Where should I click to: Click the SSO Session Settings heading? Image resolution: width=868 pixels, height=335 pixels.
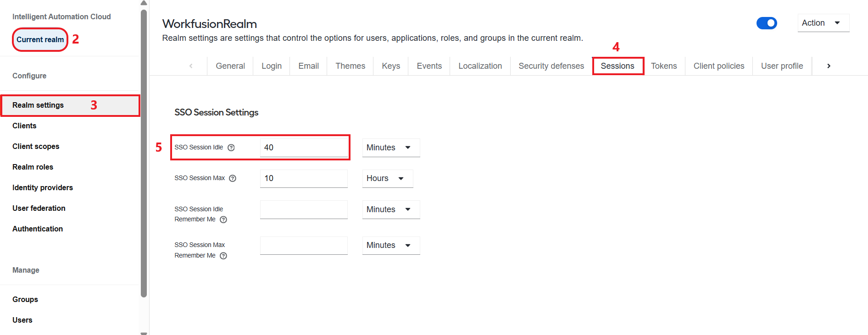click(216, 113)
